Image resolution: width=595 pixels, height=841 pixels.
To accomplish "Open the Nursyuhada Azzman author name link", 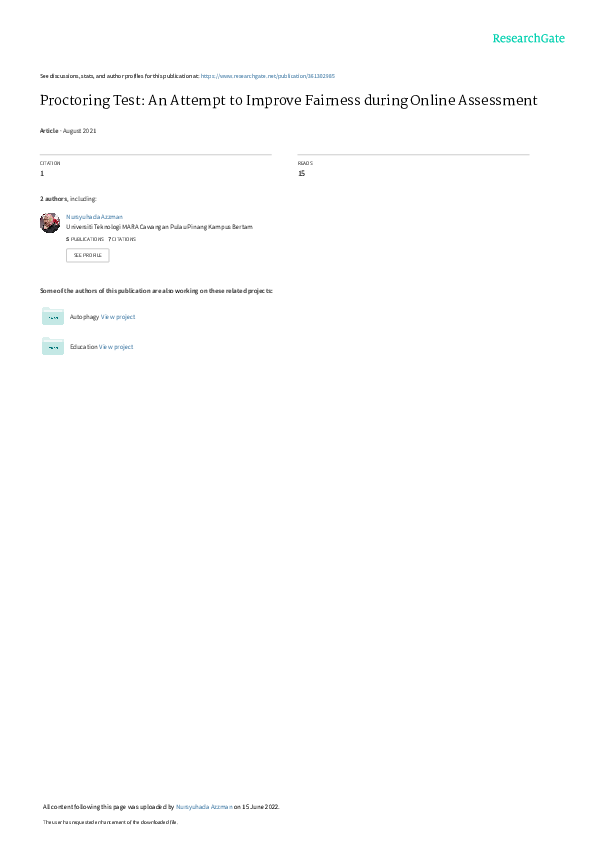I will pos(94,217).
